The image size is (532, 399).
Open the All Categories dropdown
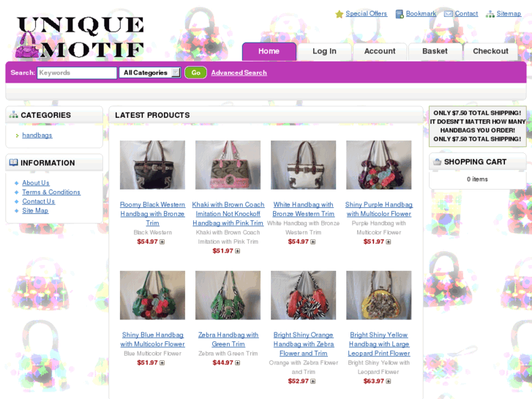tap(149, 72)
